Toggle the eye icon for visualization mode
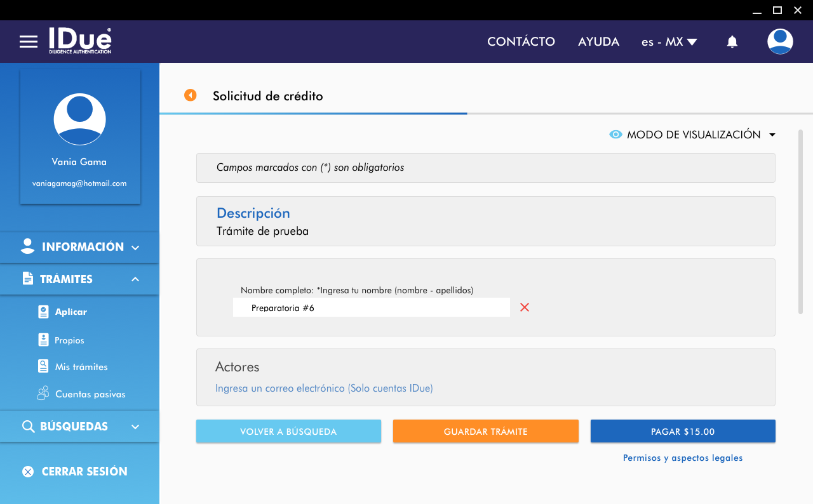Image resolution: width=813 pixels, height=504 pixels. pyautogui.click(x=615, y=135)
